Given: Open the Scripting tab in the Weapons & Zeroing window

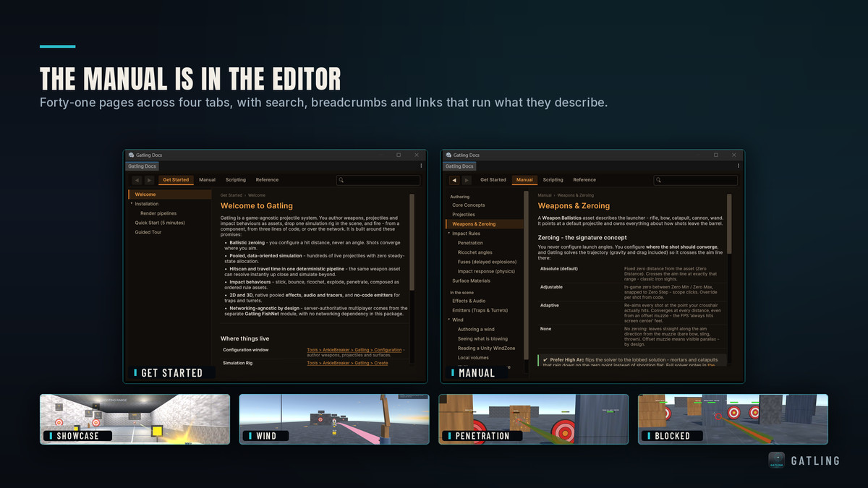Looking at the screenshot, I should point(553,180).
